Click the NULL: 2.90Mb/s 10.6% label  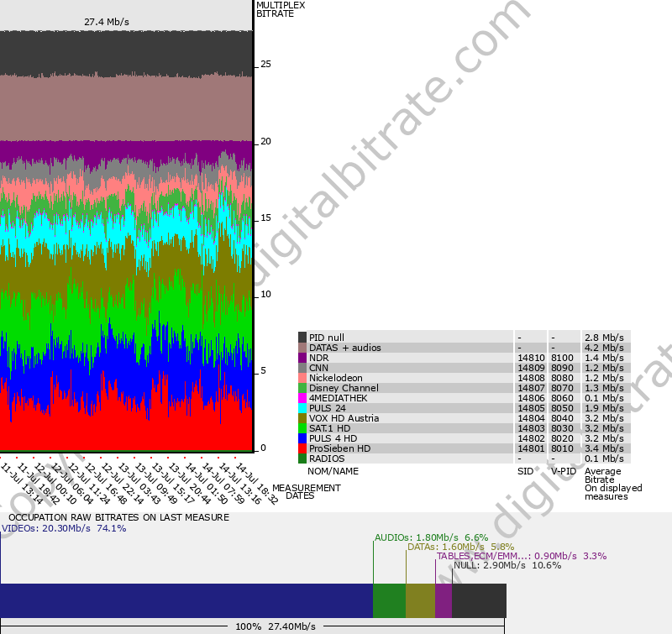(x=507, y=565)
